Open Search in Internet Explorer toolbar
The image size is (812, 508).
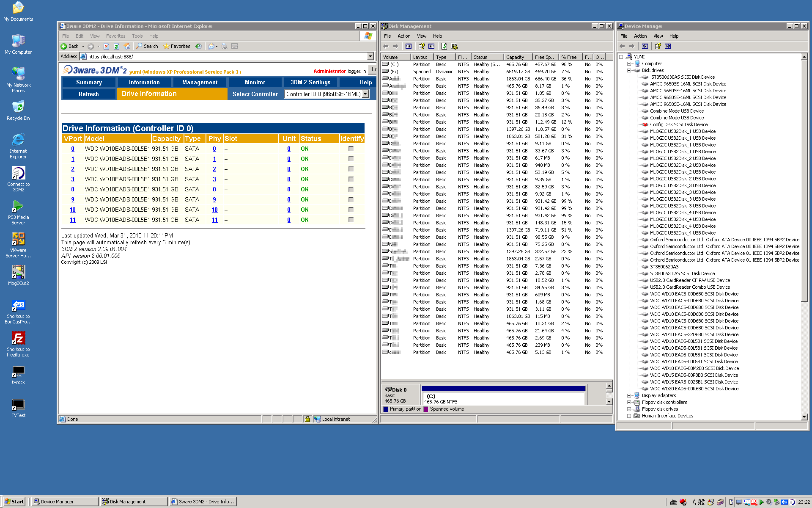click(x=147, y=46)
